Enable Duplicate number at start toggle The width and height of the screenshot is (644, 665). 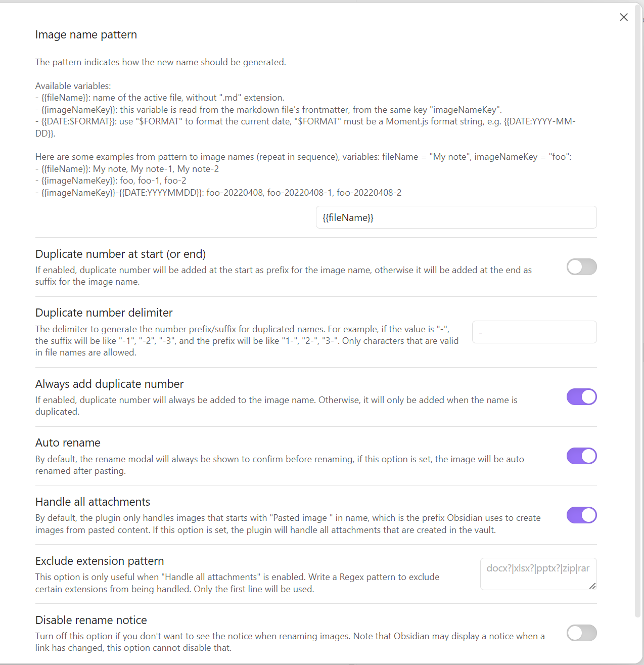pyautogui.click(x=581, y=267)
